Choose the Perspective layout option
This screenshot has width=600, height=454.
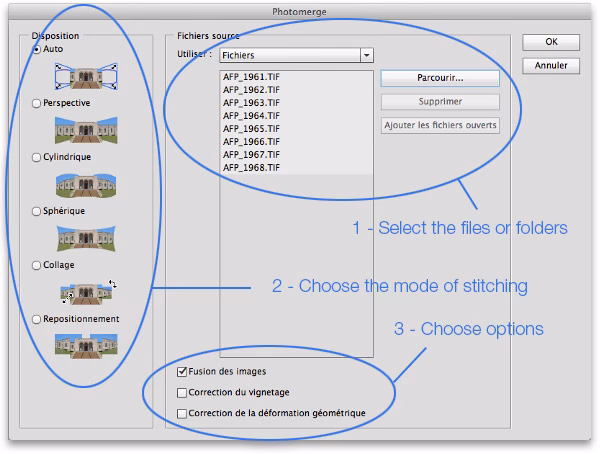36,103
